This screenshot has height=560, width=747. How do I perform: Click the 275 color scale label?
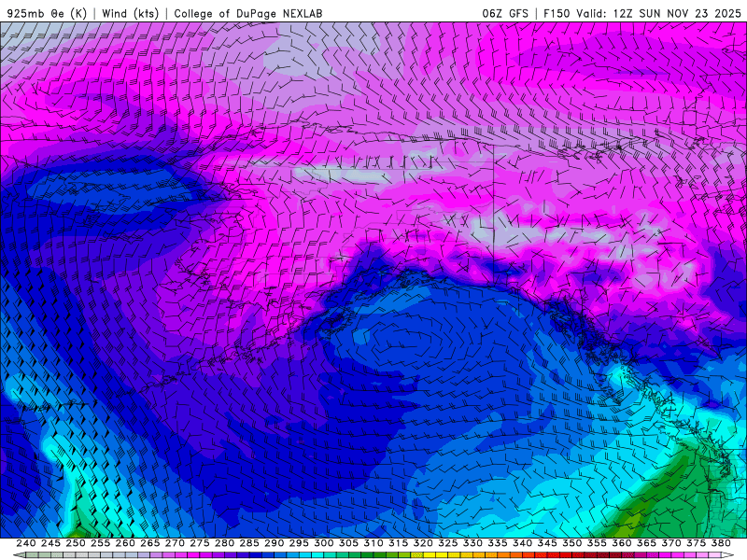click(200, 543)
